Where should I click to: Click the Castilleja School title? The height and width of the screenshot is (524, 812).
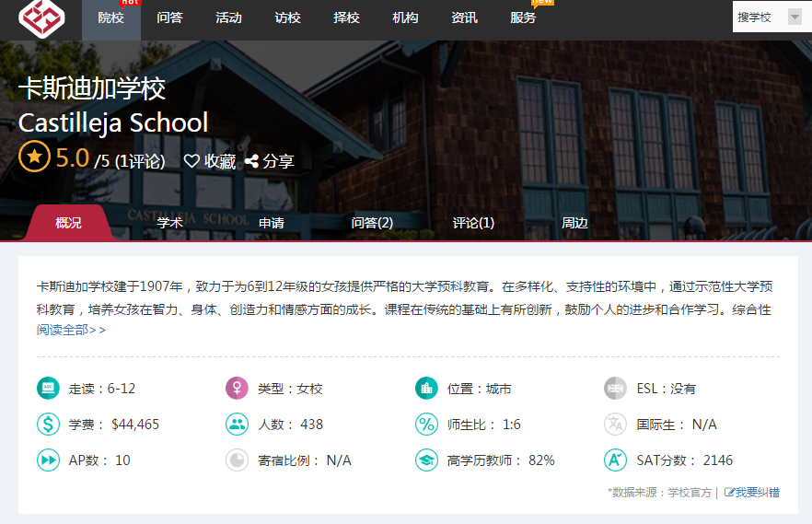(113, 123)
